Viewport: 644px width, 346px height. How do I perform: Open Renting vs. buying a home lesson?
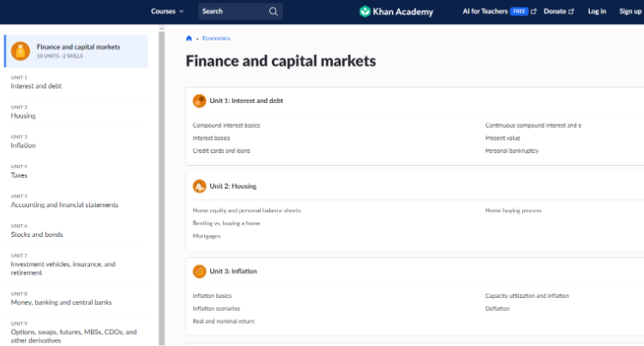[x=226, y=223]
